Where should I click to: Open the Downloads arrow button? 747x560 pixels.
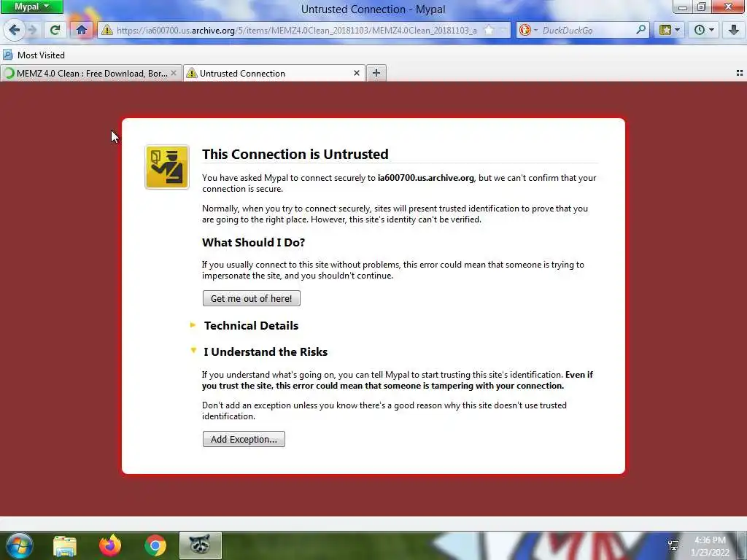tap(734, 31)
